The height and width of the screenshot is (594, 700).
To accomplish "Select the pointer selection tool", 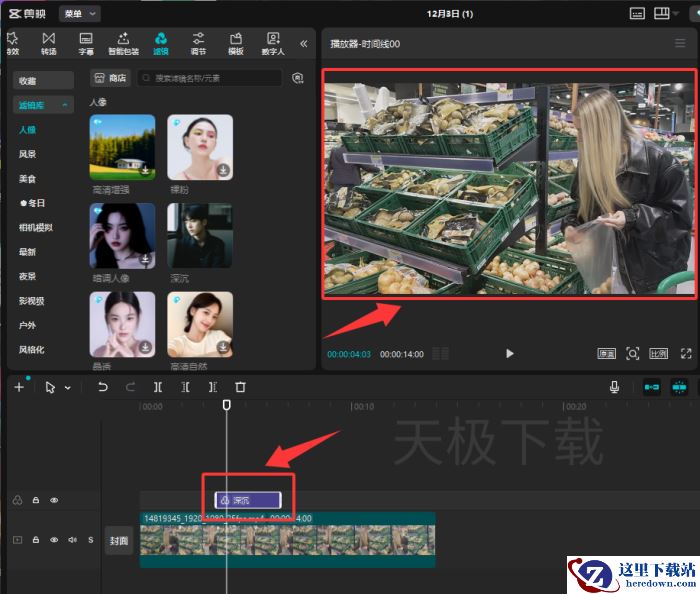I will point(50,387).
